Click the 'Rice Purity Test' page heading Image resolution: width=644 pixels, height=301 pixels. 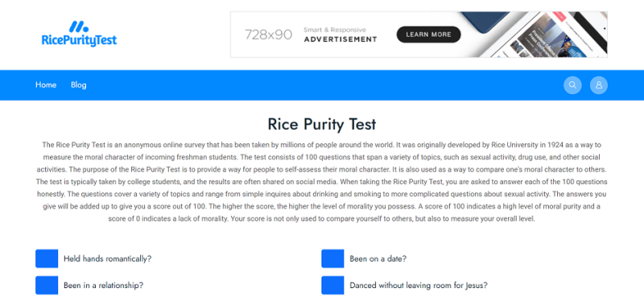tap(321, 124)
